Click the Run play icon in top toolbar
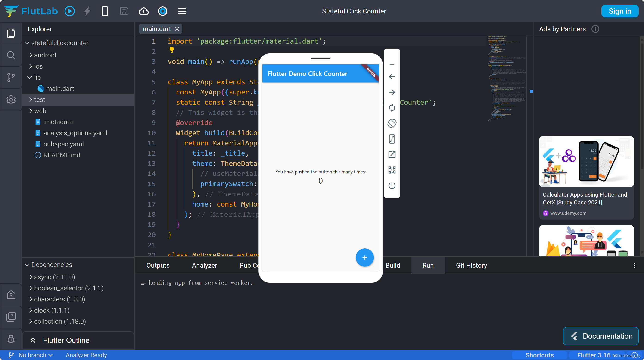 tap(69, 11)
